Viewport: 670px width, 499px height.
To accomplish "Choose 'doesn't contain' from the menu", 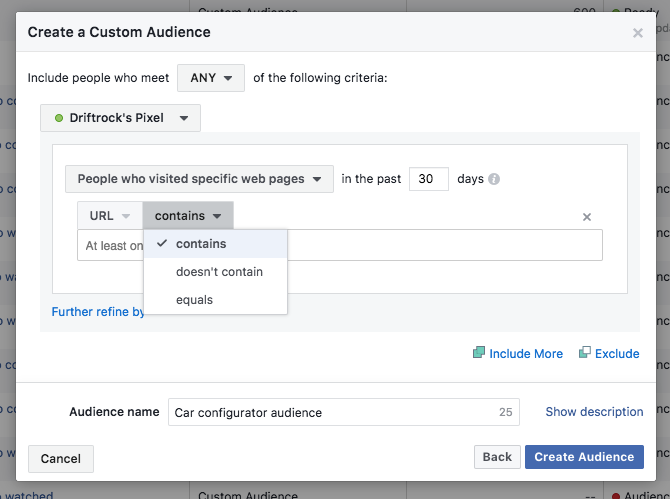I will coord(219,272).
